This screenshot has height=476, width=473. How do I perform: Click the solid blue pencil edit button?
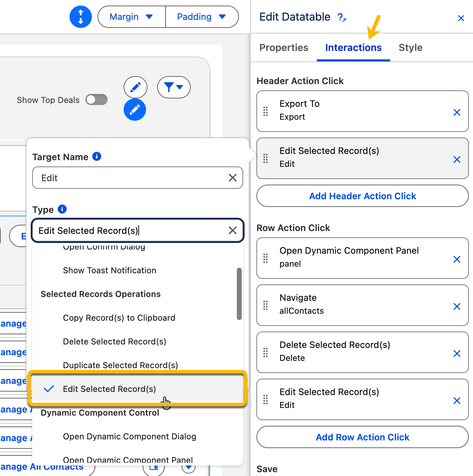tap(134, 110)
